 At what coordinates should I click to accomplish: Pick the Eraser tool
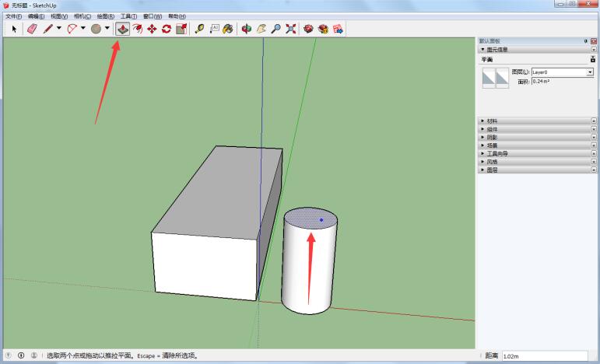(32, 29)
